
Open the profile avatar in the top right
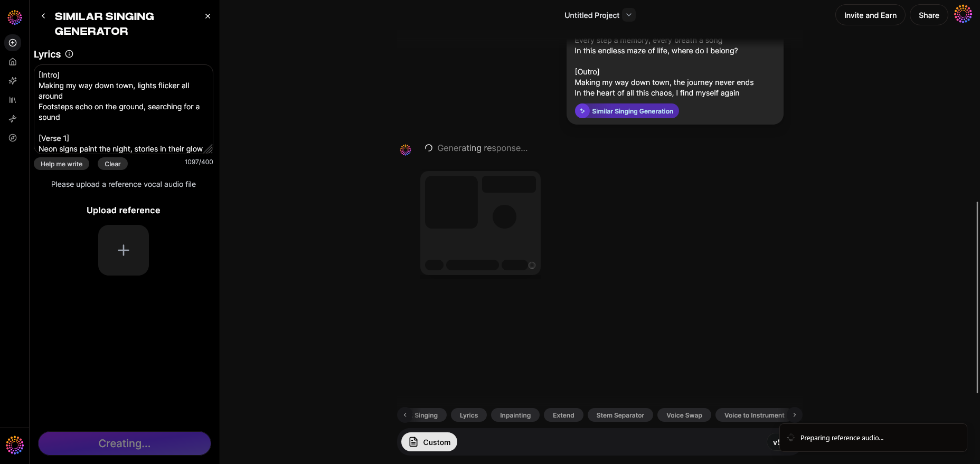pos(963,14)
